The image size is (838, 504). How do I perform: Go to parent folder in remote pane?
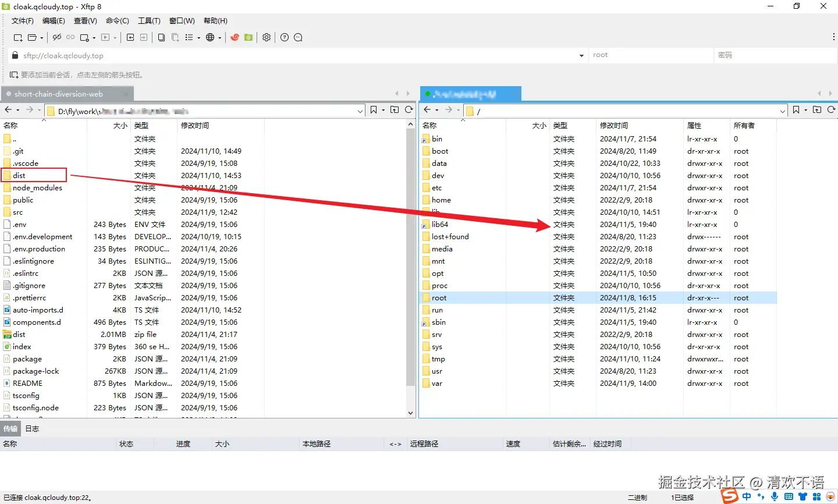click(x=817, y=109)
